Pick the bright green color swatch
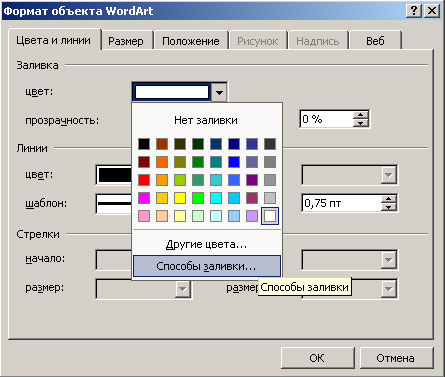 198,198
